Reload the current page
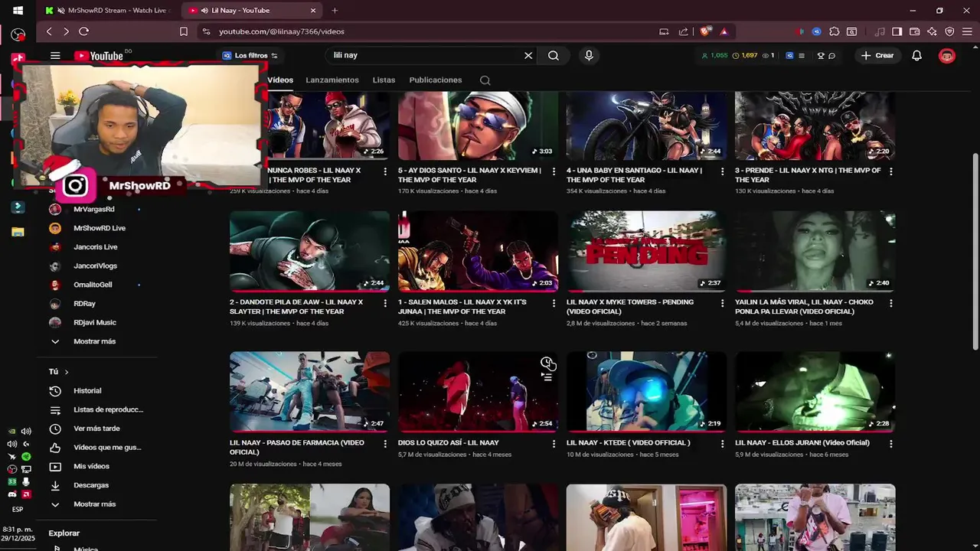 [x=84, y=31]
